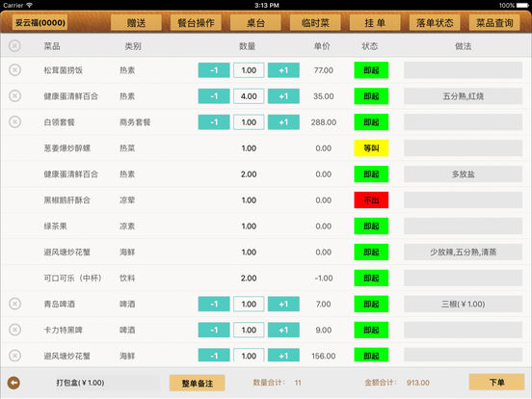Toggle the 即起 status of 白领套餐
The width and height of the screenshot is (532, 399).
[371, 122]
